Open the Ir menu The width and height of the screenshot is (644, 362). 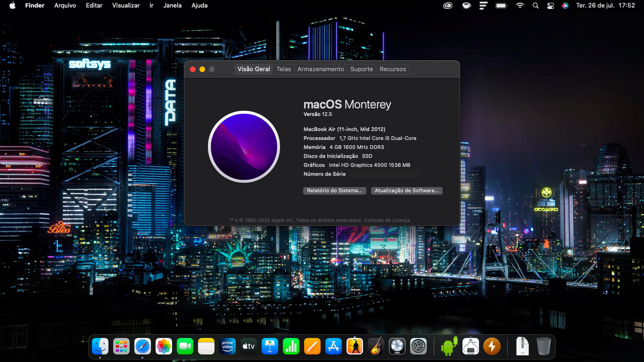151,6
